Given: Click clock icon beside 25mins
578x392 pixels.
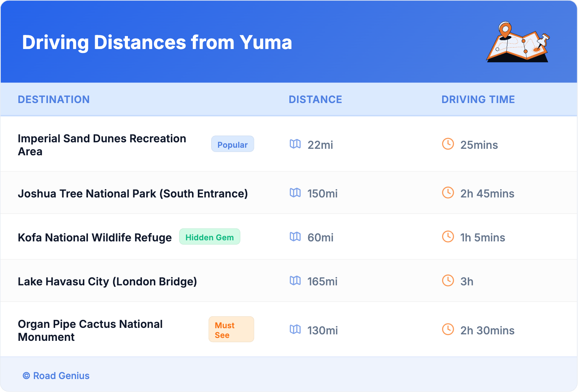Looking at the screenshot, I should click(x=448, y=144).
